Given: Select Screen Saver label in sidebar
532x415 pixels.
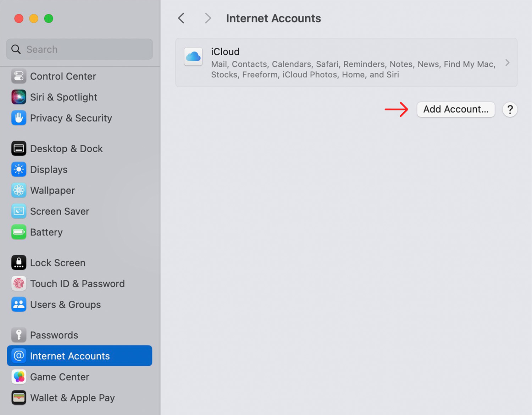Looking at the screenshot, I should coord(60,211).
